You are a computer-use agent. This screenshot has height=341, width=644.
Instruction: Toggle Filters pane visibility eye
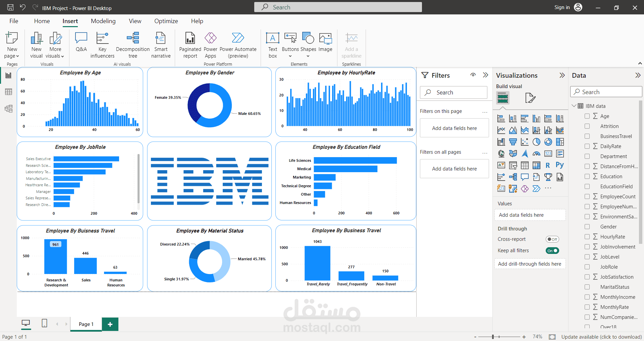point(473,75)
